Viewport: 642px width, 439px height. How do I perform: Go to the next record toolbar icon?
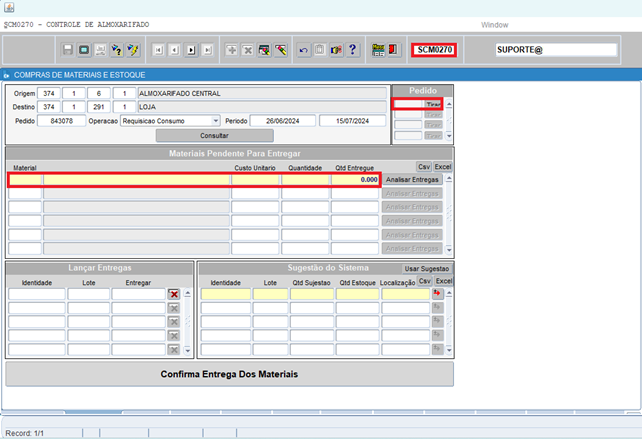click(x=191, y=50)
